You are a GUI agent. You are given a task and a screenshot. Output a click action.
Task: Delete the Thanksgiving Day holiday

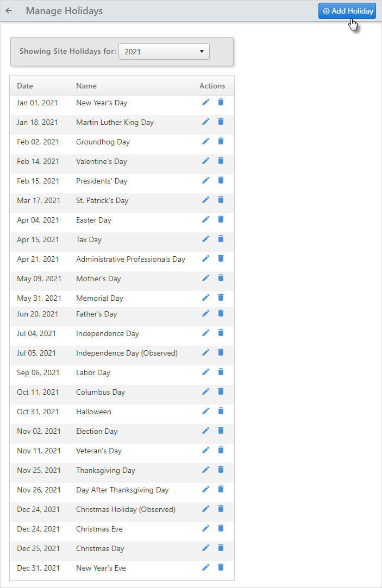[221, 470]
